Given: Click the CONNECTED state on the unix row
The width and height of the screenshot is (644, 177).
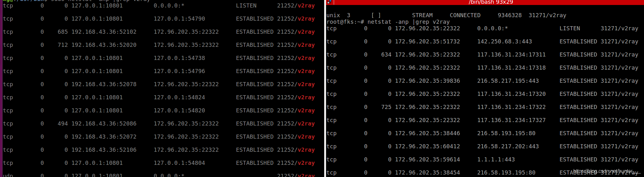Looking at the screenshot, I should pyautogui.click(x=465, y=15).
